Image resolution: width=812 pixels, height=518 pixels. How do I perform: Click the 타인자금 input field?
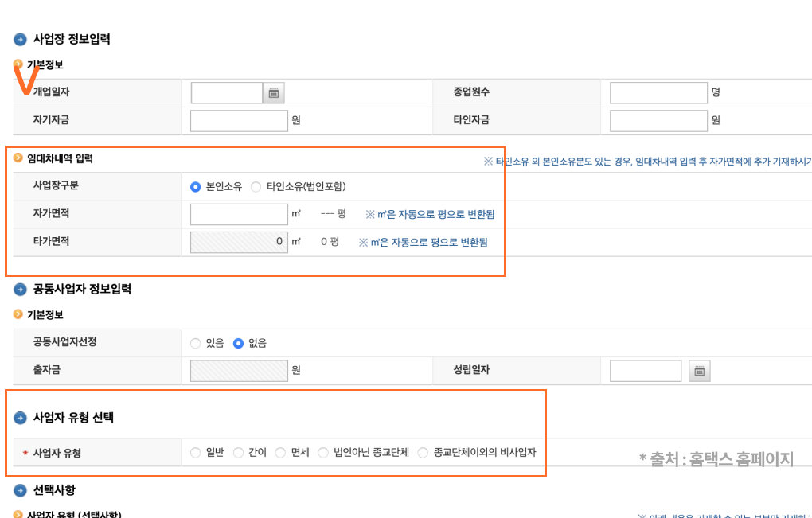(657, 120)
